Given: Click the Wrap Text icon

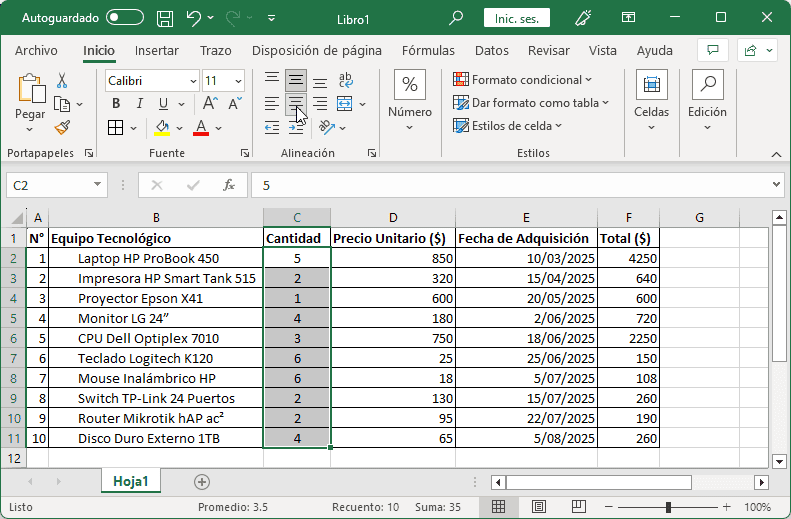Looking at the screenshot, I should (x=345, y=81).
